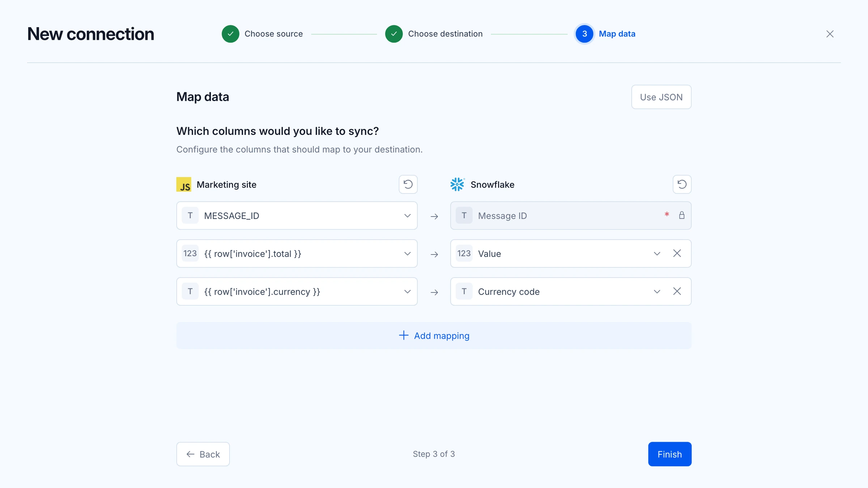Screen dimensions: 868x488
Task: Reset Marketing site source mappings
Action: [408, 184]
